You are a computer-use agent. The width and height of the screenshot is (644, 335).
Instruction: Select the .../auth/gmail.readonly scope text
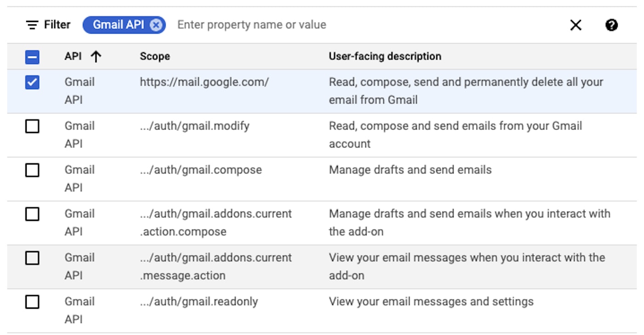[x=199, y=302]
